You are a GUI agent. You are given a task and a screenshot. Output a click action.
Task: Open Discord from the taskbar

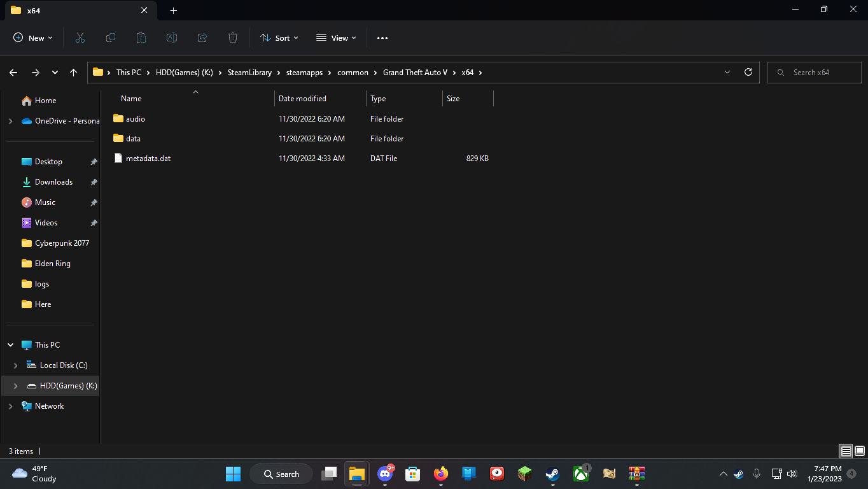tap(385, 474)
